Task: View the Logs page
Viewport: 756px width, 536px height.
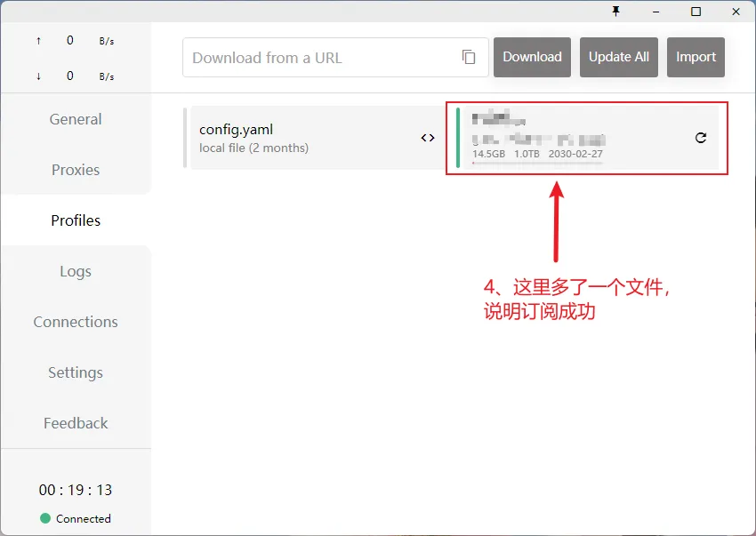Action: click(76, 271)
